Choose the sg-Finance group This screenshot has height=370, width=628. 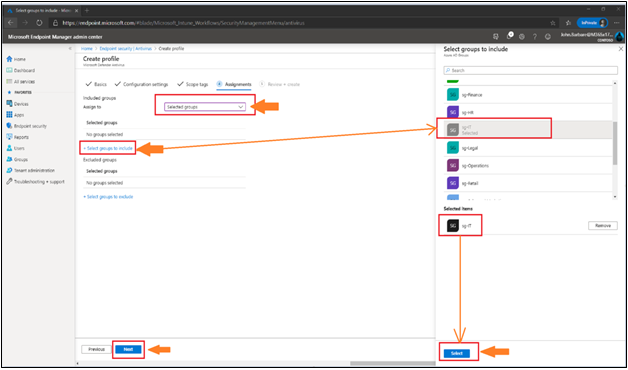pyautogui.click(x=528, y=95)
